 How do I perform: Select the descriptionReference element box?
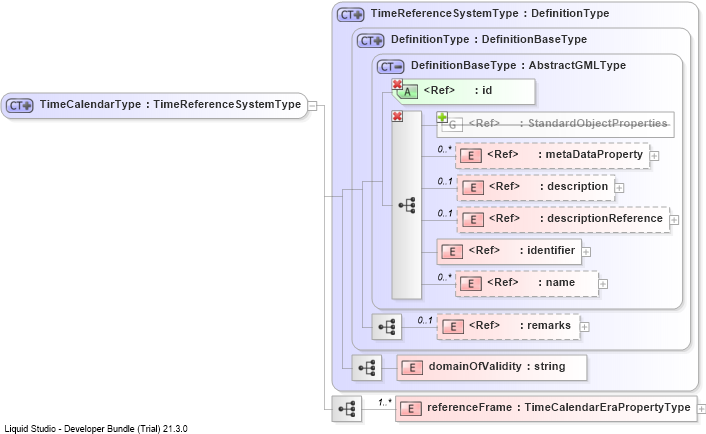pyautogui.click(x=564, y=220)
